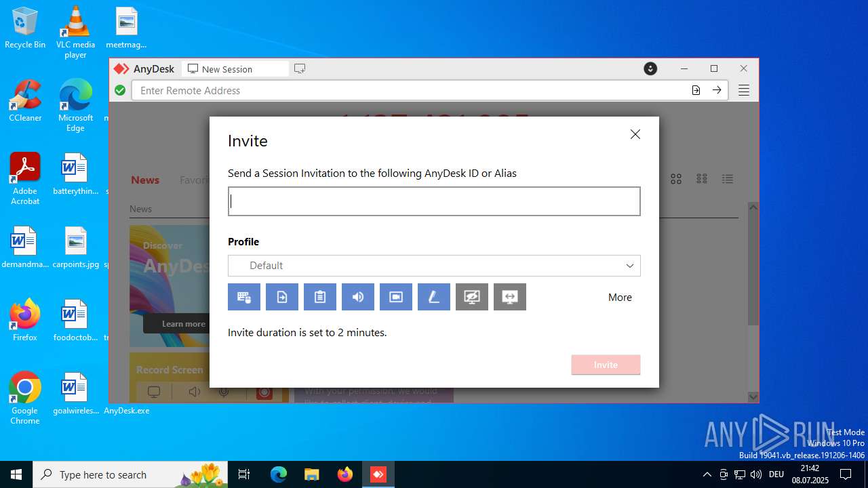The image size is (868, 488).
Task: Open the Default profile dropdown
Action: click(434, 266)
